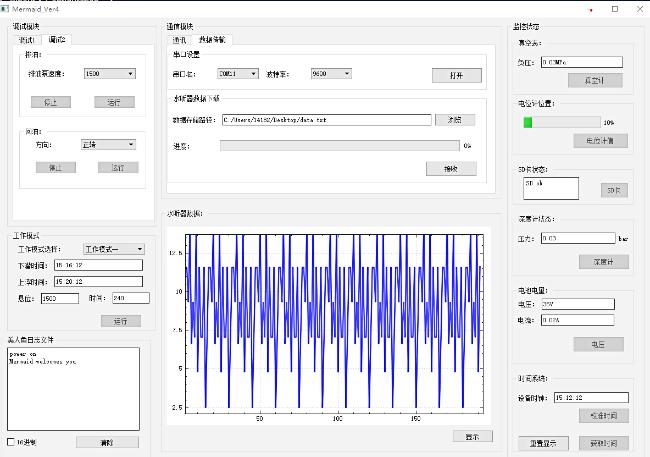Click 停止 in the oil drain group
Image resolution: width=650 pixels, height=457 pixels.
(x=51, y=102)
